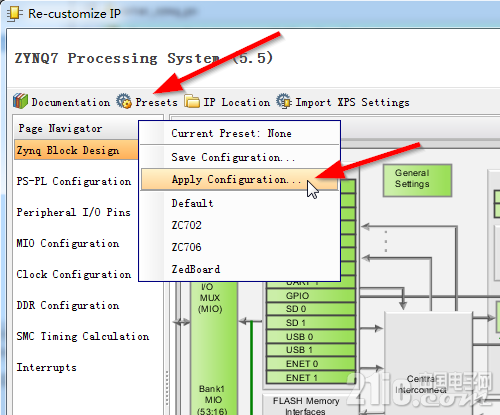Open DDR Configuration page
Viewport: 500px width, 415px height.
68,305
